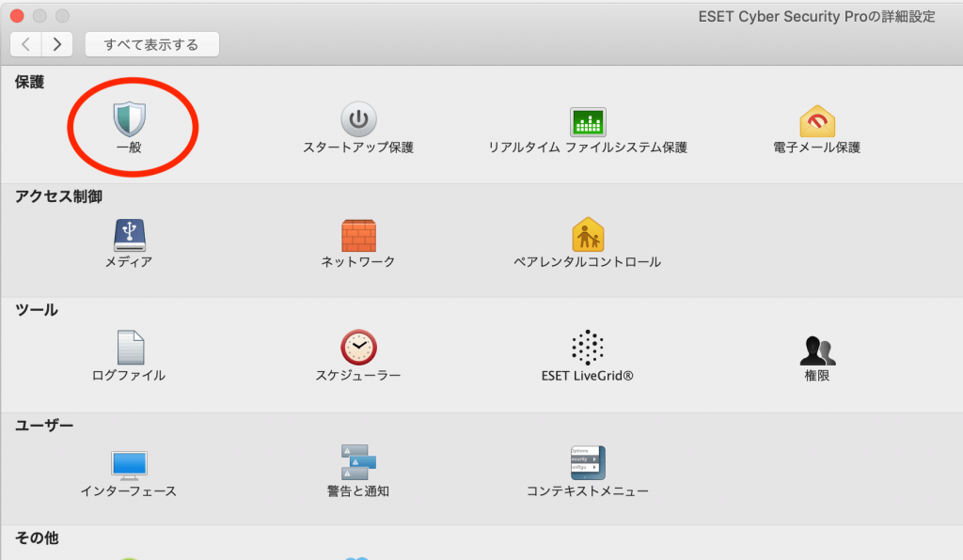
Task: Click the forward navigation arrow
Action: (57, 44)
